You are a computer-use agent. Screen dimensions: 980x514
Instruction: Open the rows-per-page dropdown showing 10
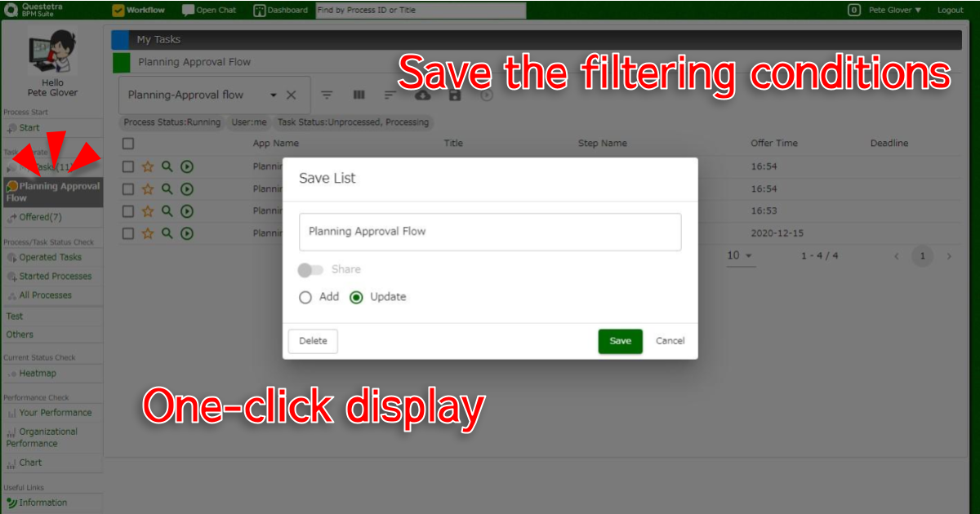(x=740, y=256)
